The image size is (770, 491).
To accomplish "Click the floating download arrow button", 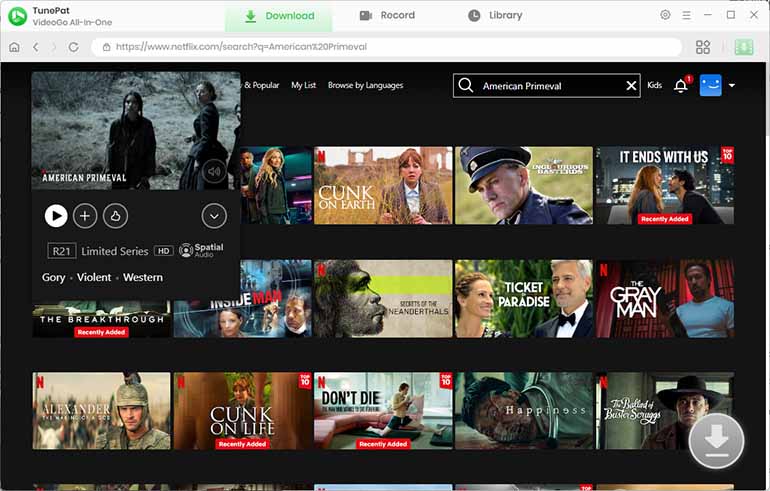I will 716,440.
